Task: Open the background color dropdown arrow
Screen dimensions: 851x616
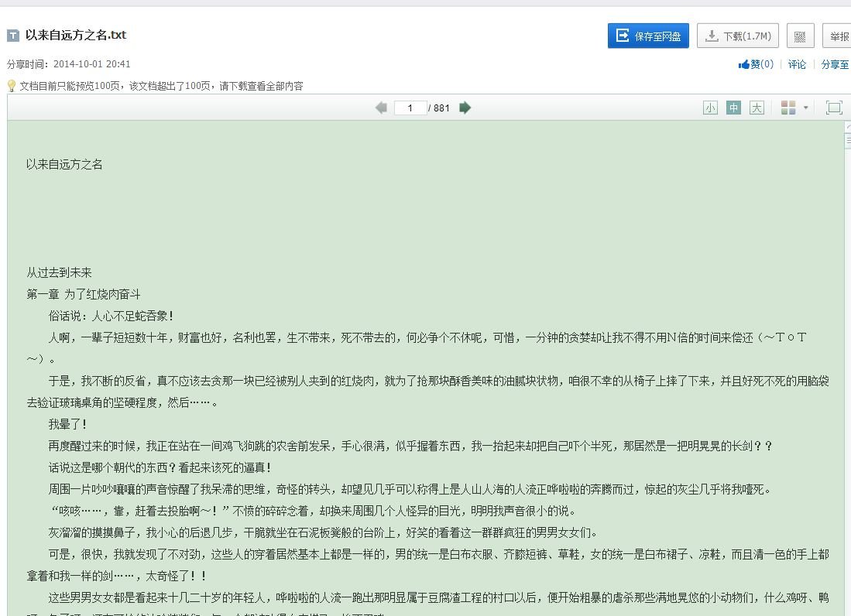Action: (x=805, y=108)
